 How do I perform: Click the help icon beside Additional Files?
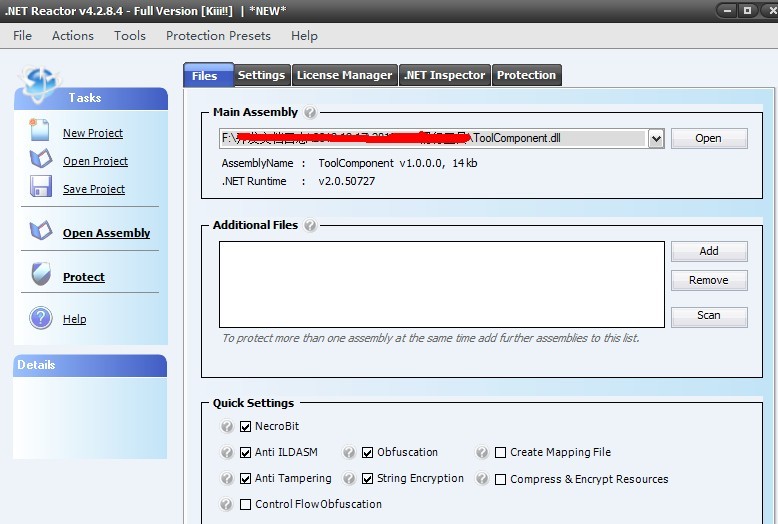310,225
